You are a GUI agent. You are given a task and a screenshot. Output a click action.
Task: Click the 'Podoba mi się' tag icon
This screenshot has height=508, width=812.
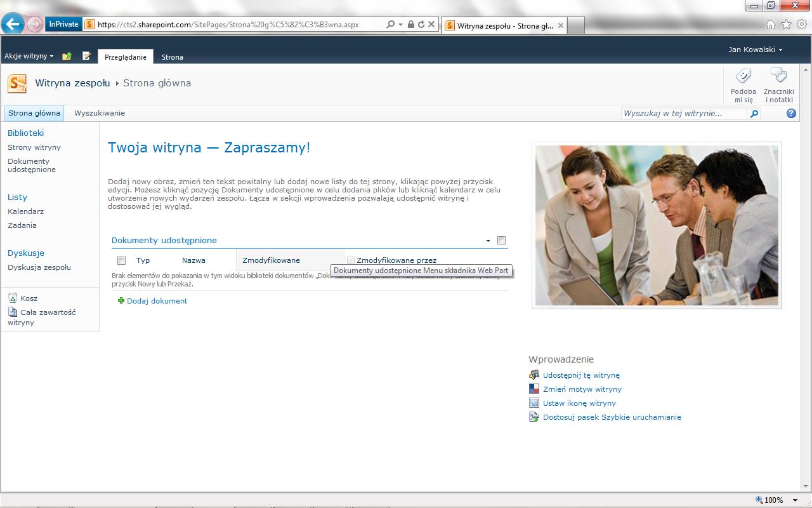click(x=743, y=77)
